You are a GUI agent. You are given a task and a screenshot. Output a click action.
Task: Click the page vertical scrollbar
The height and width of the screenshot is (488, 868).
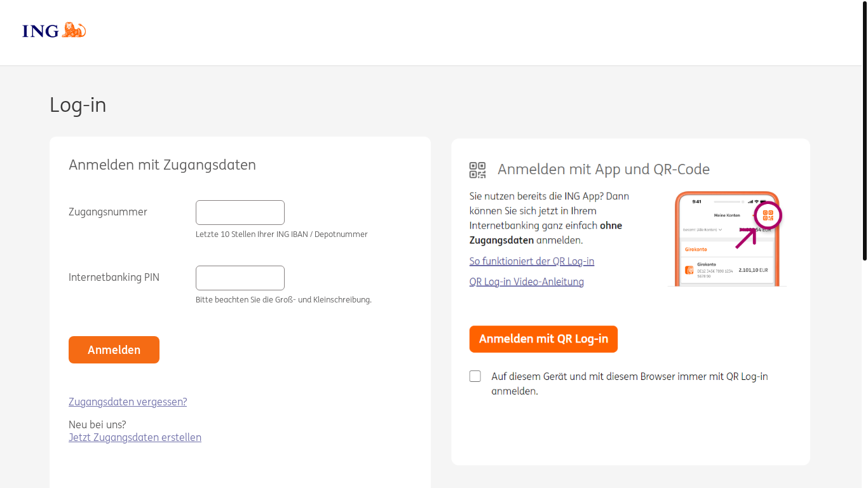[864, 130]
